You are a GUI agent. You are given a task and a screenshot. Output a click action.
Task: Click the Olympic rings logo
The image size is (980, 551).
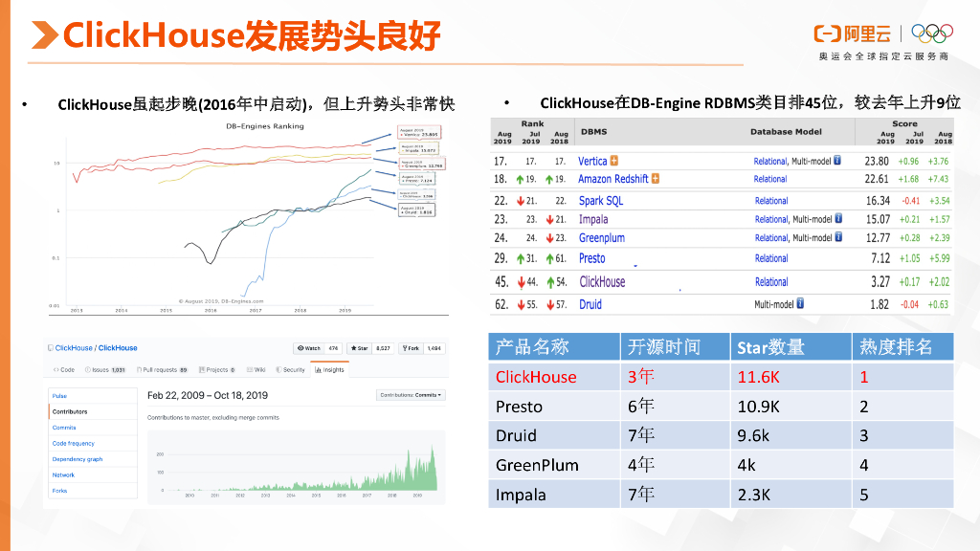coord(932,33)
